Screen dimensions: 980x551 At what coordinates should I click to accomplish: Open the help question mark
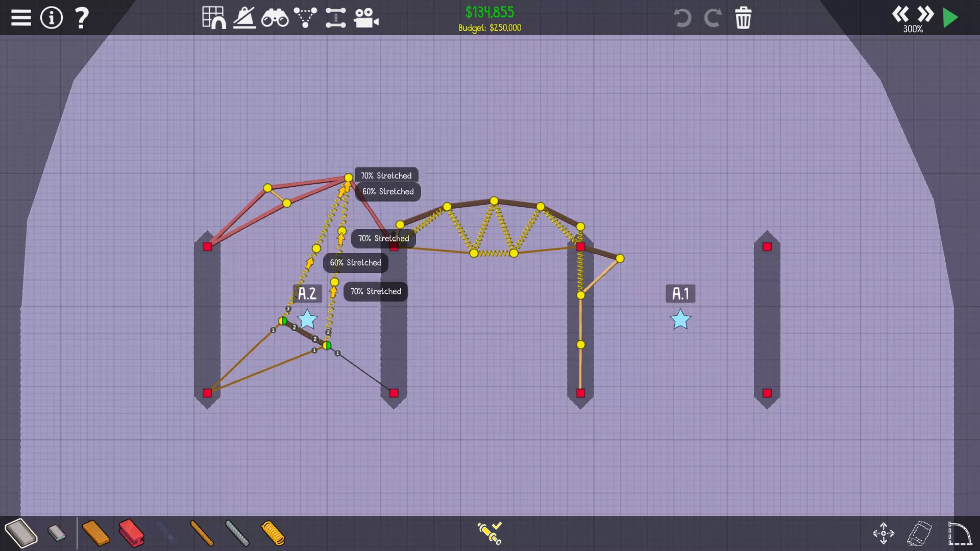tap(82, 18)
